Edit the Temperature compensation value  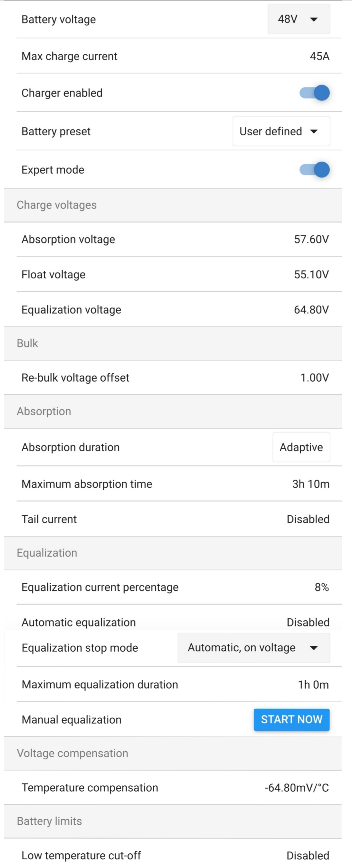[x=297, y=788]
